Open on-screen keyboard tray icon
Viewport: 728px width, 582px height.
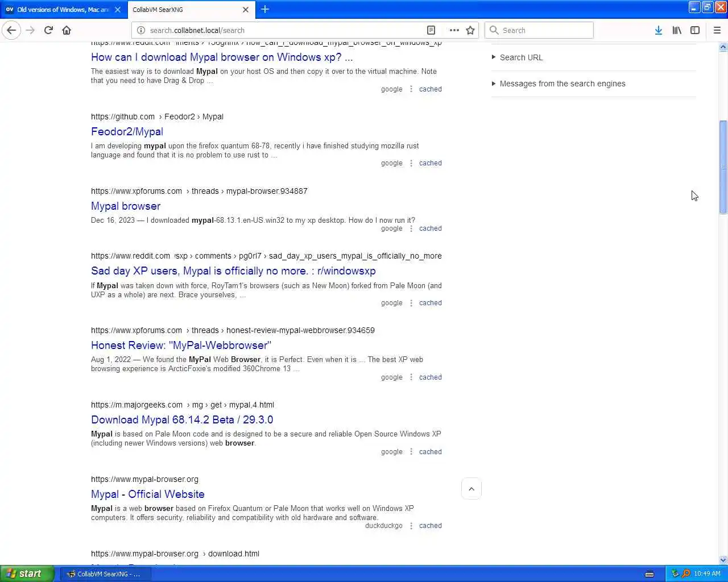coord(650,574)
